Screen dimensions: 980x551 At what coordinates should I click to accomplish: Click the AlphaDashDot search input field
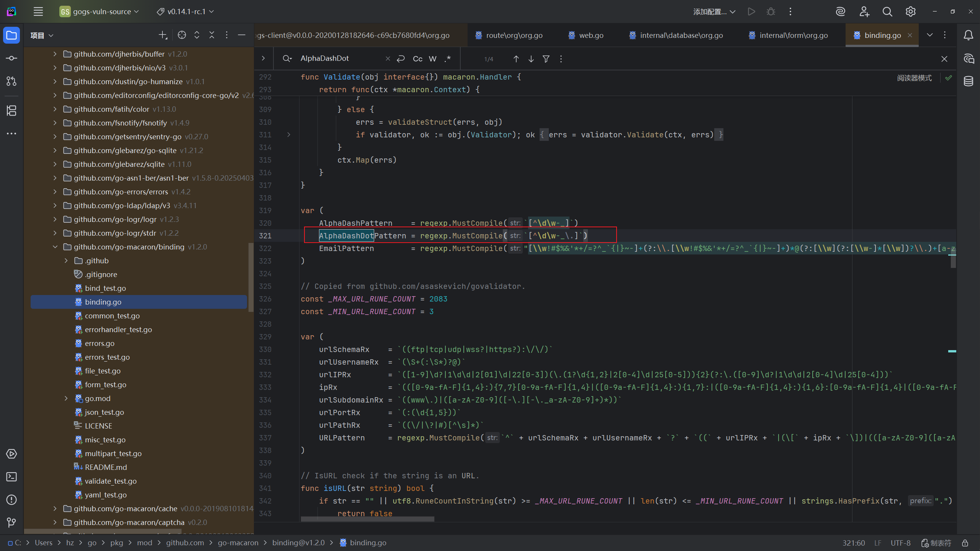point(340,59)
